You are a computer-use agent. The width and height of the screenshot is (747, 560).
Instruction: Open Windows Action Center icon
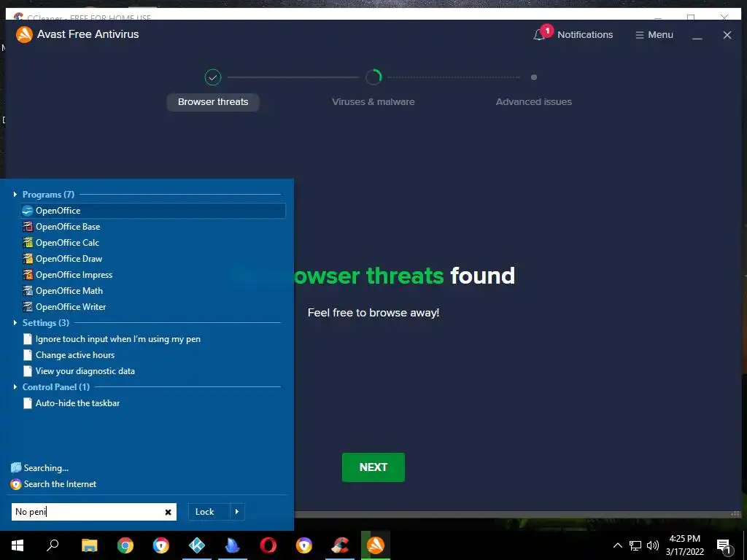pyautogui.click(x=724, y=546)
